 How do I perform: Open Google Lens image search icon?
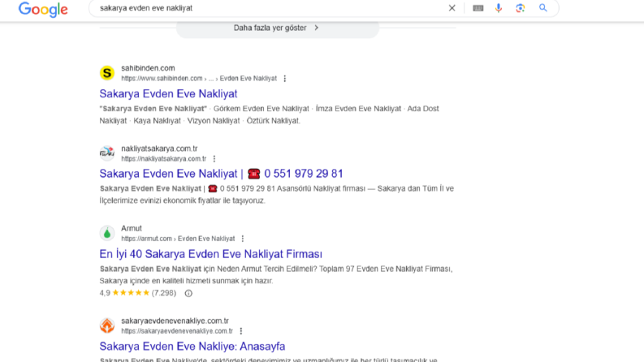[521, 8]
